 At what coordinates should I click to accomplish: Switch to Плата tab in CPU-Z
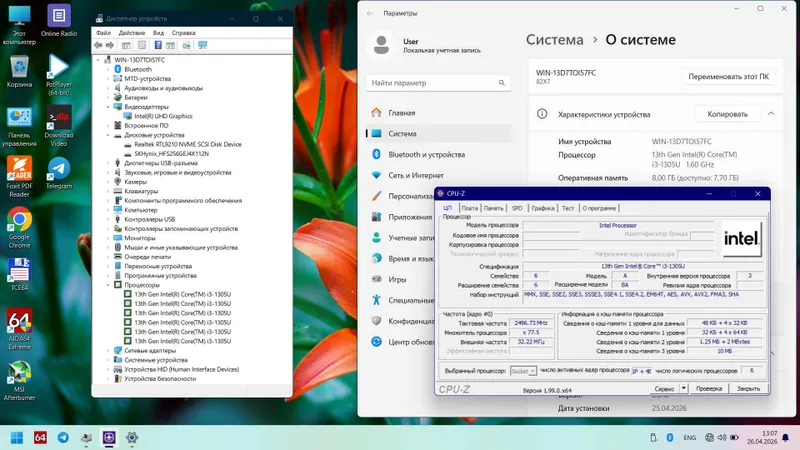(x=469, y=208)
